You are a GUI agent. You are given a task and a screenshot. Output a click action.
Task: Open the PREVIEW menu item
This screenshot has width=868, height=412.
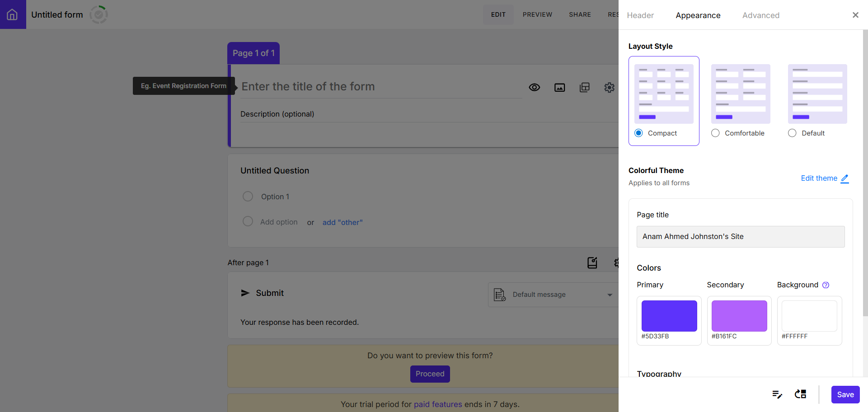[537, 14]
